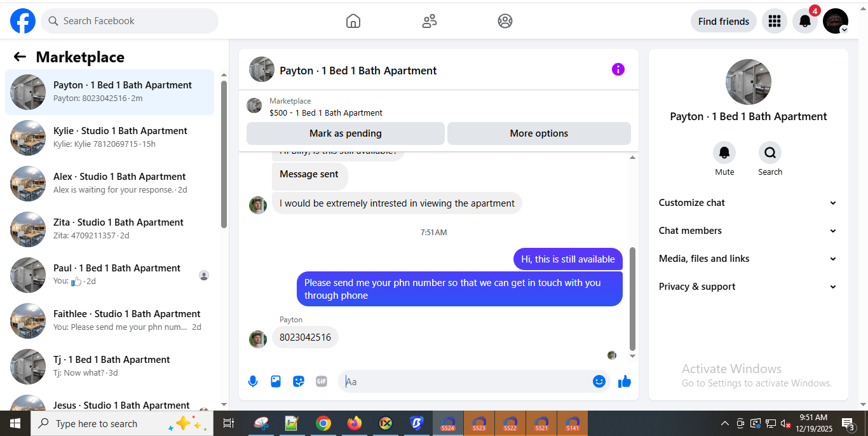Open taskbar window labeled 5523
The image size is (868, 436).
coord(479,423)
